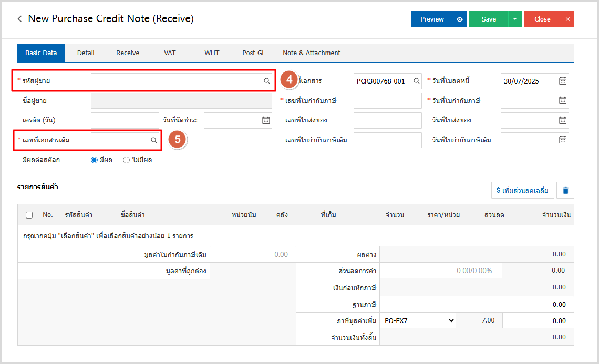Switch to the Detail tab
The height and width of the screenshot is (364, 599).
pyautogui.click(x=86, y=53)
